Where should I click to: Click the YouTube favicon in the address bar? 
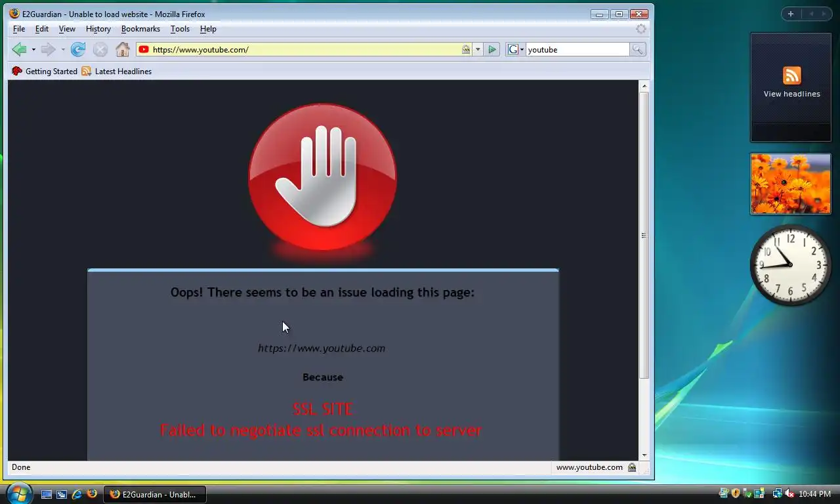(x=144, y=49)
